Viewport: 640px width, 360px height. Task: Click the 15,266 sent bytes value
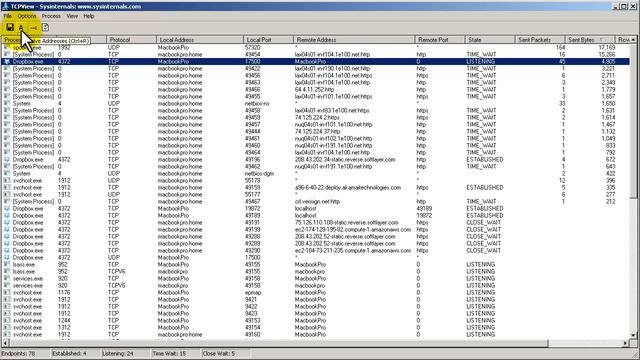607,54
